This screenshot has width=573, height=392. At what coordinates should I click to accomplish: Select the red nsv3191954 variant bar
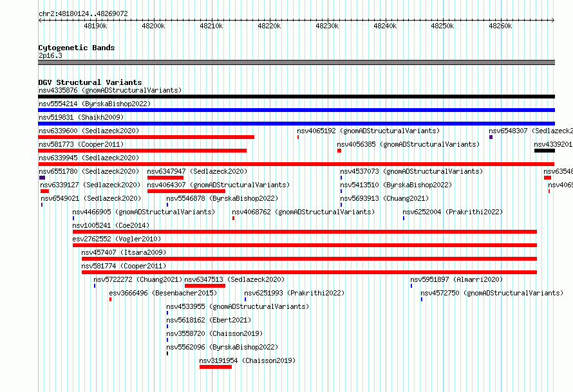point(216,367)
